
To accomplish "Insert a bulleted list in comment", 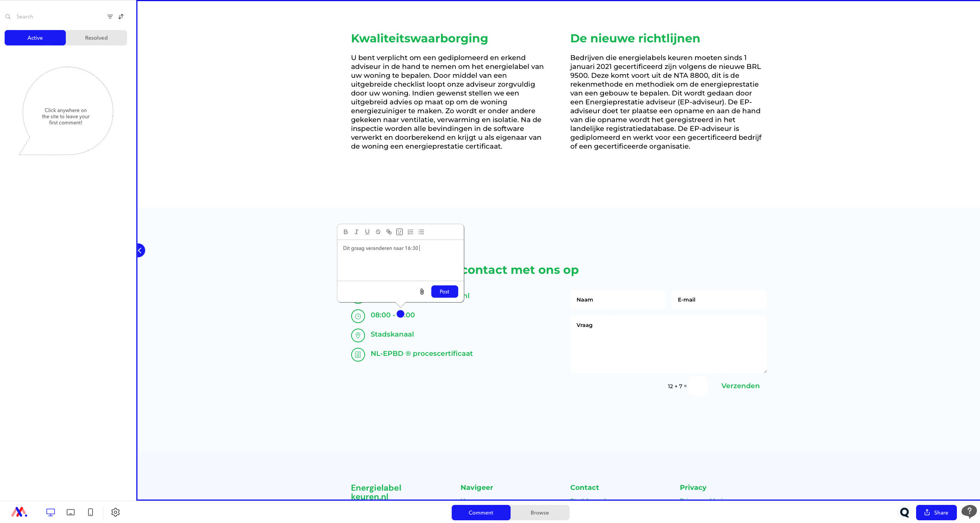I will 421,232.
